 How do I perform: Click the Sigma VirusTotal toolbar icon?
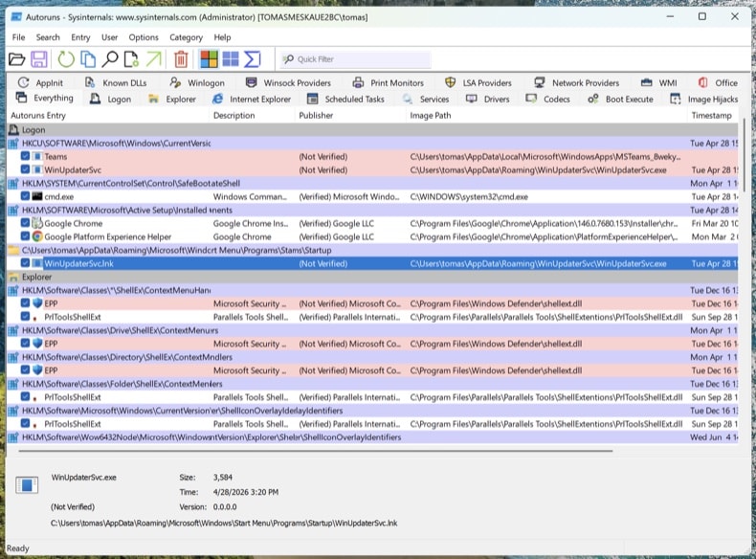tap(253, 59)
